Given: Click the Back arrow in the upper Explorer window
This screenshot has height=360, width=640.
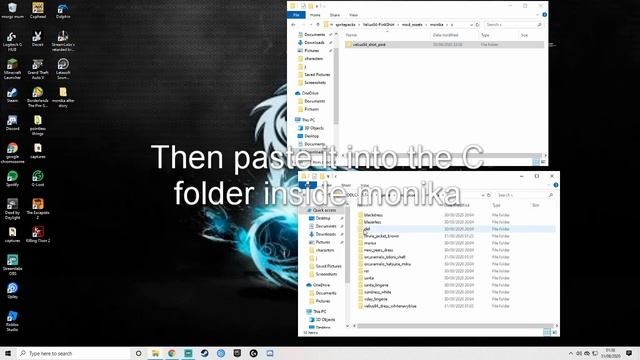Looking at the screenshot, I should [x=293, y=25].
